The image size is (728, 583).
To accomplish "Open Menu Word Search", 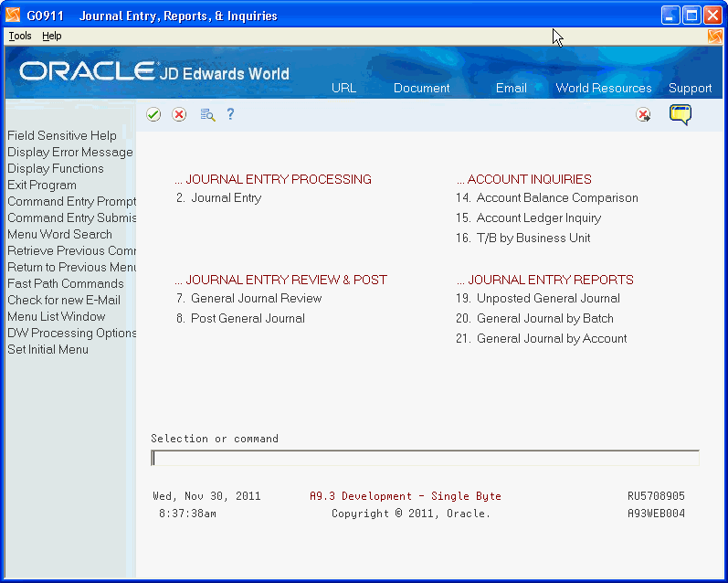I will click(59, 234).
